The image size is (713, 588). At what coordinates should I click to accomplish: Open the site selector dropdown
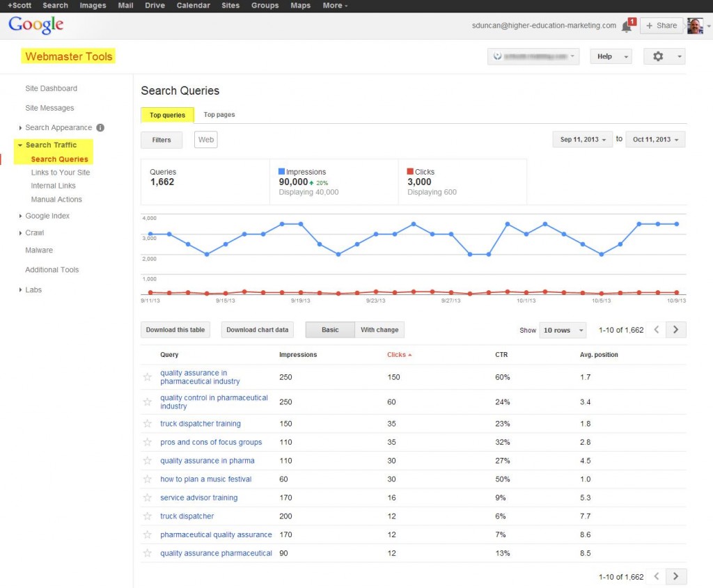[x=533, y=56]
